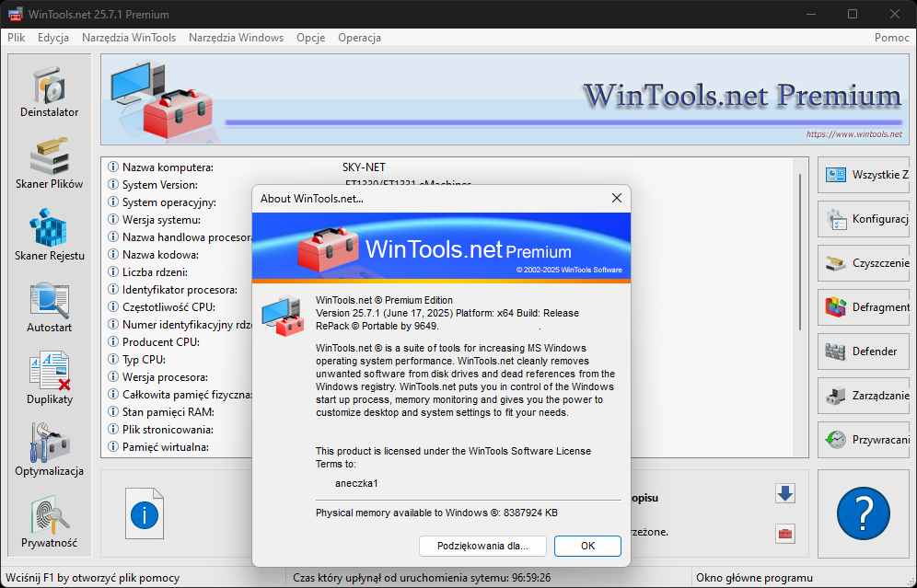Click the blue info document icon
The height and width of the screenshot is (588, 917).
point(145,513)
